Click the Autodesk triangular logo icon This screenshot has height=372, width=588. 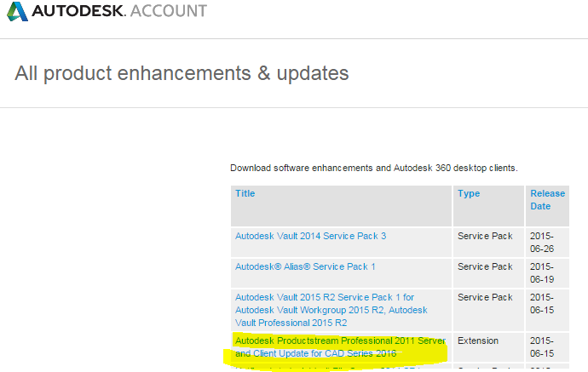click(17, 12)
